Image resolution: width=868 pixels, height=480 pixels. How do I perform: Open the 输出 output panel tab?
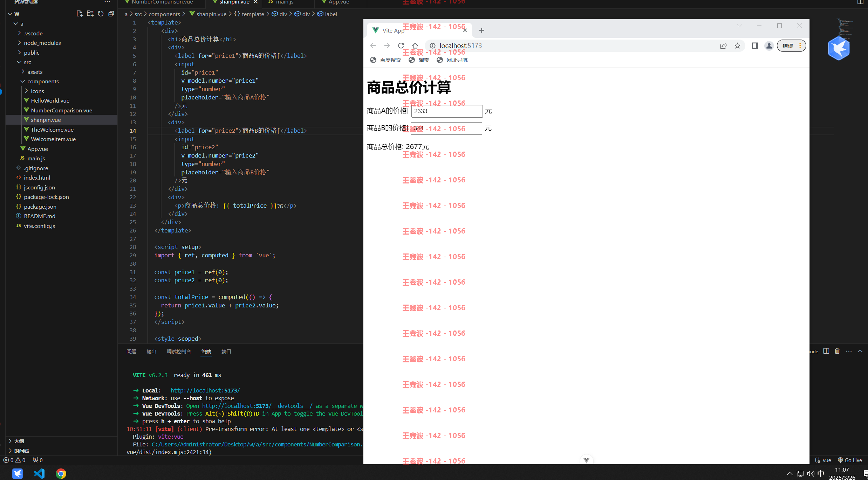point(151,351)
